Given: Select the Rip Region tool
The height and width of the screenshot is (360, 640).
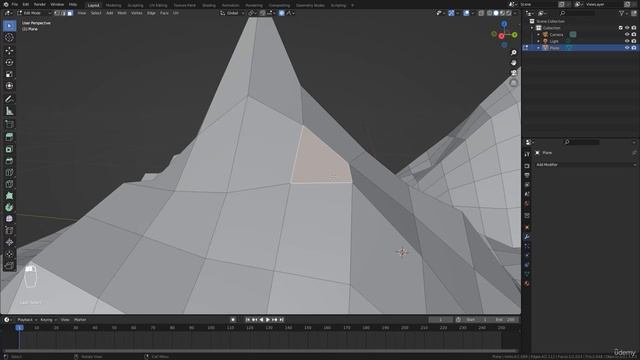Looking at the screenshot, I should [9, 266].
